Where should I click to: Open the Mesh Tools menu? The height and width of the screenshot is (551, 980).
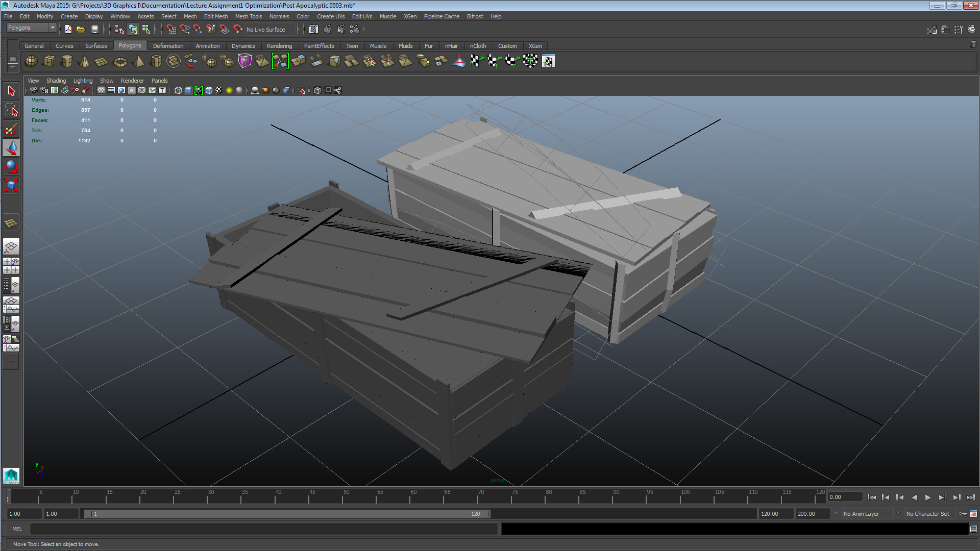248,16
